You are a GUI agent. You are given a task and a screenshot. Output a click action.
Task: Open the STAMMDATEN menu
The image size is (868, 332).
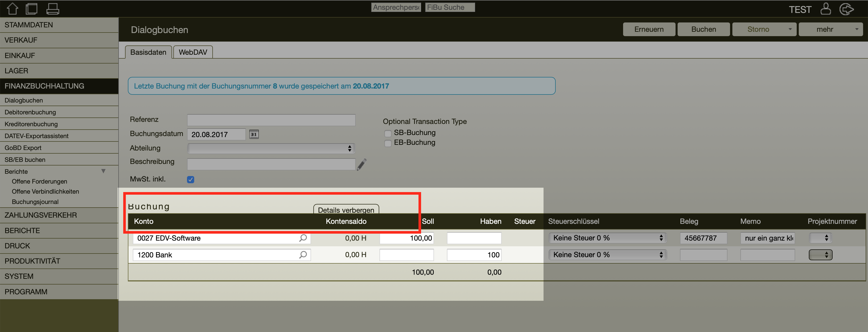[x=59, y=25]
